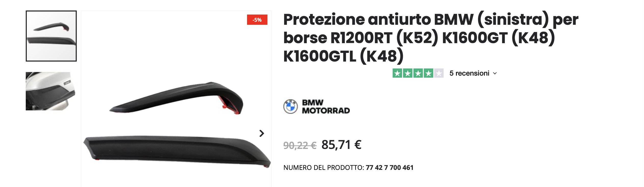Viewport: 644px width, 187px height.
Task: Open the 5 recensioni reviews link
Action: click(x=469, y=73)
